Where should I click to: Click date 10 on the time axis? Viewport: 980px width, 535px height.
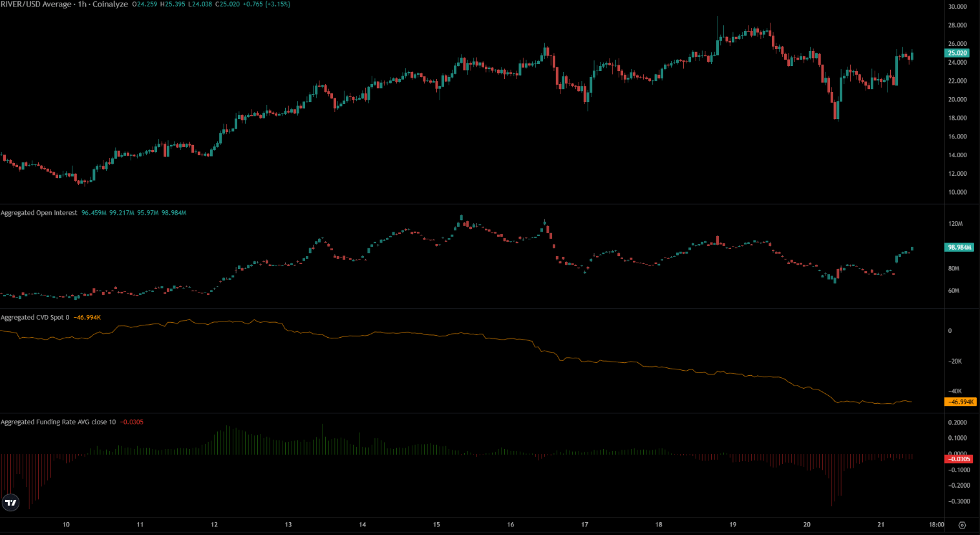[x=66, y=525]
